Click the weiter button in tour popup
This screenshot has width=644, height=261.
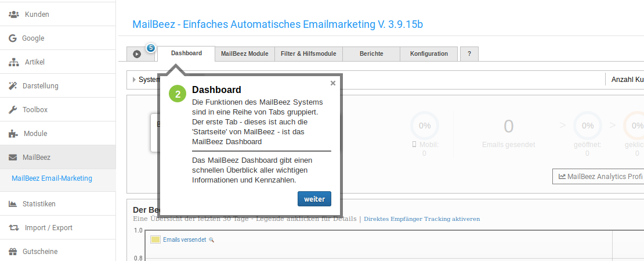coord(314,199)
